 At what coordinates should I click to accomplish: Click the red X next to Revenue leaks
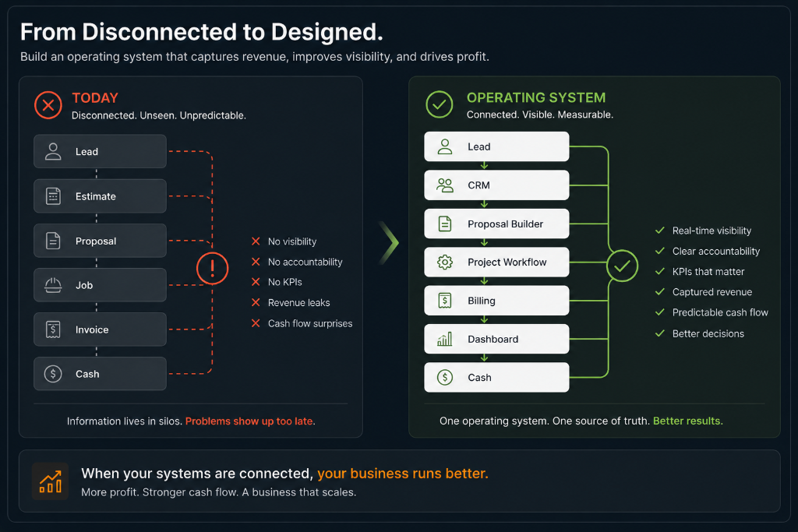pos(256,303)
